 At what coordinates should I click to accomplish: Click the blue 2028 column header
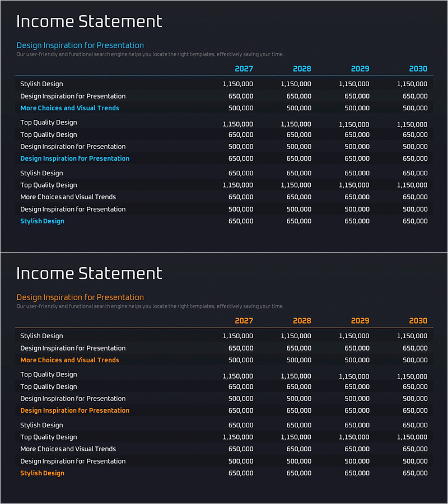[x=302, y=69]
